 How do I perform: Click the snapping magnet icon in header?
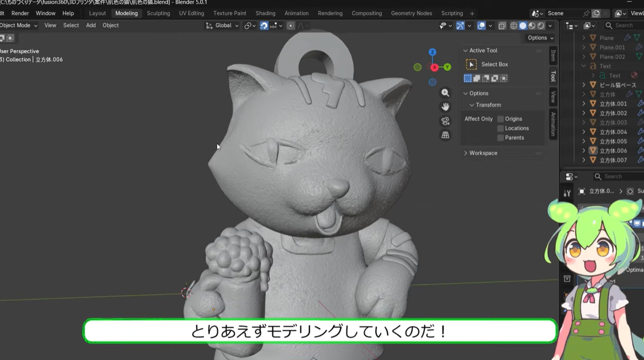[x=263, y=25]
